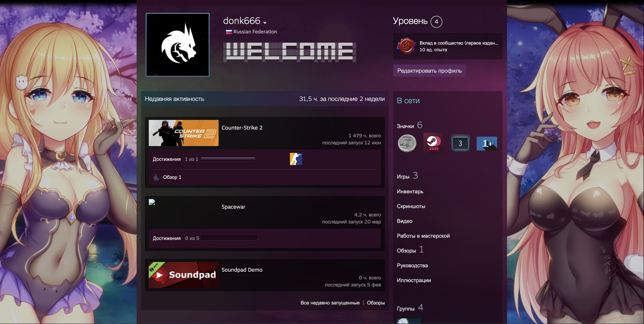The width and height of the screenshot is (644, 324).
Task: Open the 'Значки' badges section link
Action: pyautogui.click(x=405, y=126)
